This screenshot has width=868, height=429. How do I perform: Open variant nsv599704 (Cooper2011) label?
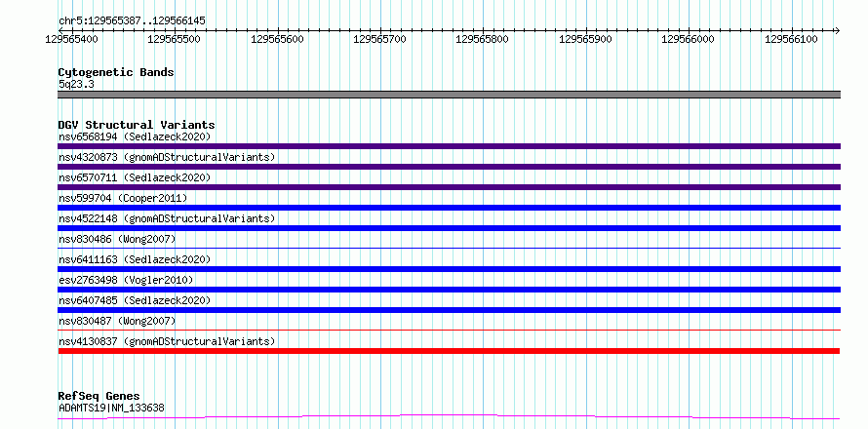pos(123,198)
